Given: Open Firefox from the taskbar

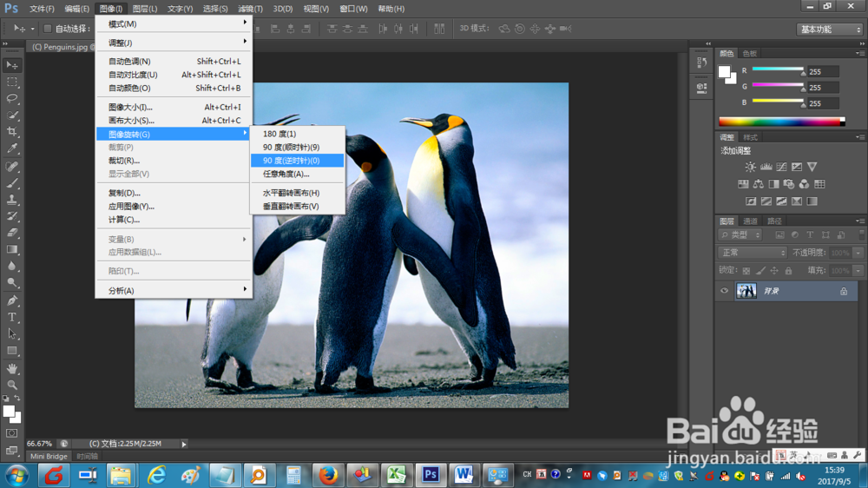Looking at the screenshot, I should coord(328,475).
